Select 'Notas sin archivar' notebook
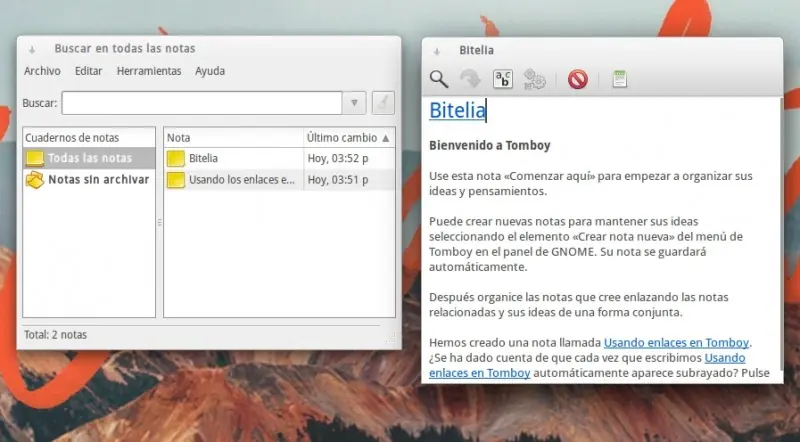800x442 pixels. (89, 180)
